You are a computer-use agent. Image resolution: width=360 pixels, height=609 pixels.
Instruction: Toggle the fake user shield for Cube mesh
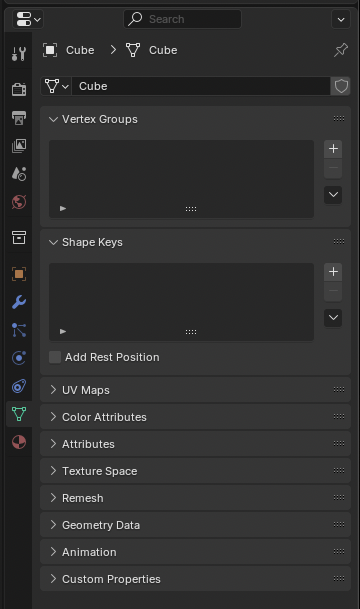pos(341,86)
